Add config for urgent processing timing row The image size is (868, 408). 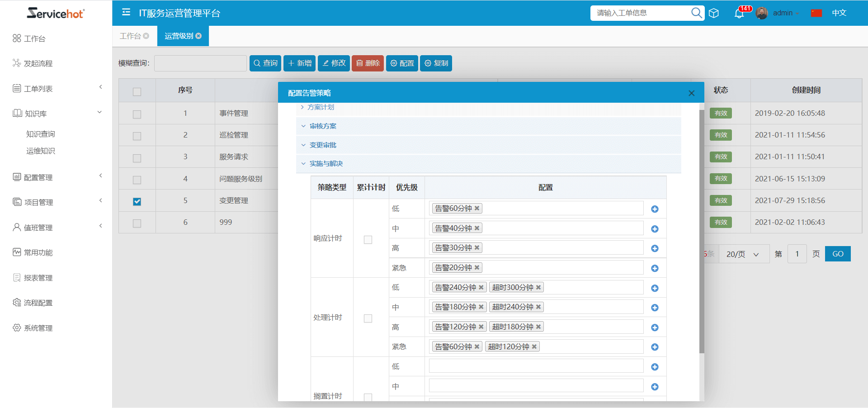point(655,347)
